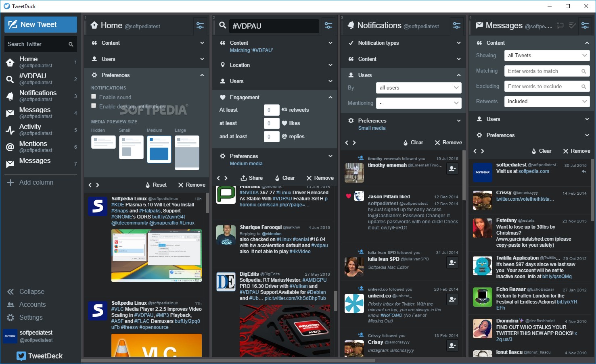596x364 pixels.
Task: Remove the Messages column
Action: 576,151
